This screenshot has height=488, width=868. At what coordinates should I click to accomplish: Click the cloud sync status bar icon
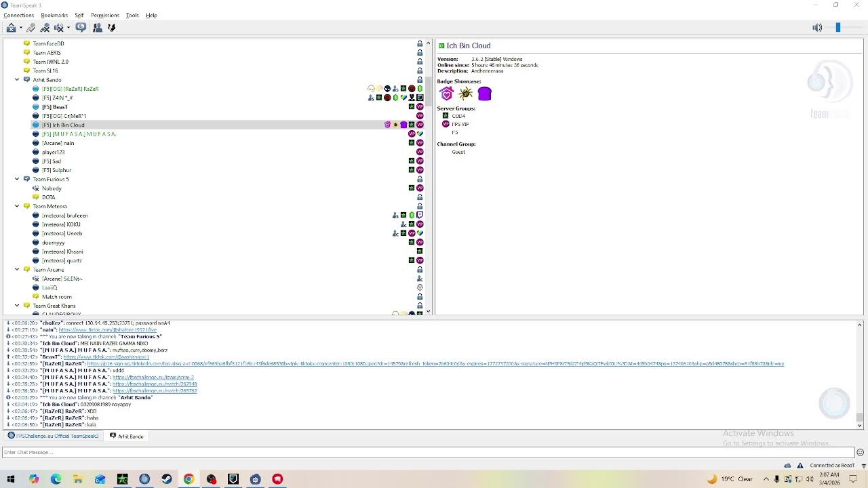[787, 466]
